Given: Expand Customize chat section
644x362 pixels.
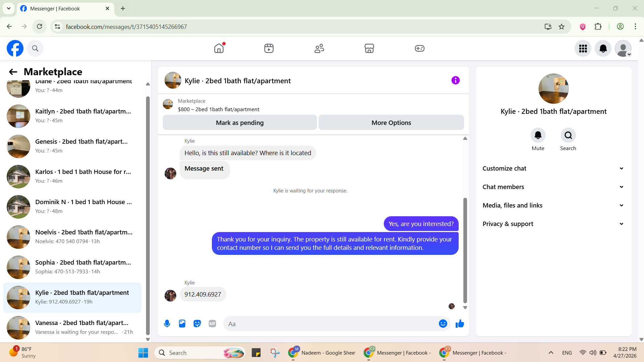Looking at the screenshot, I should click(553, 169).
